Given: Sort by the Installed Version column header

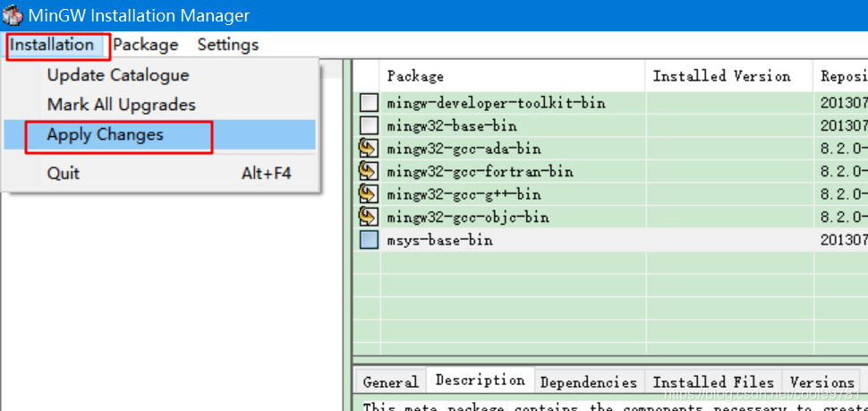Looking at the screenshot, I should (729, 76).
